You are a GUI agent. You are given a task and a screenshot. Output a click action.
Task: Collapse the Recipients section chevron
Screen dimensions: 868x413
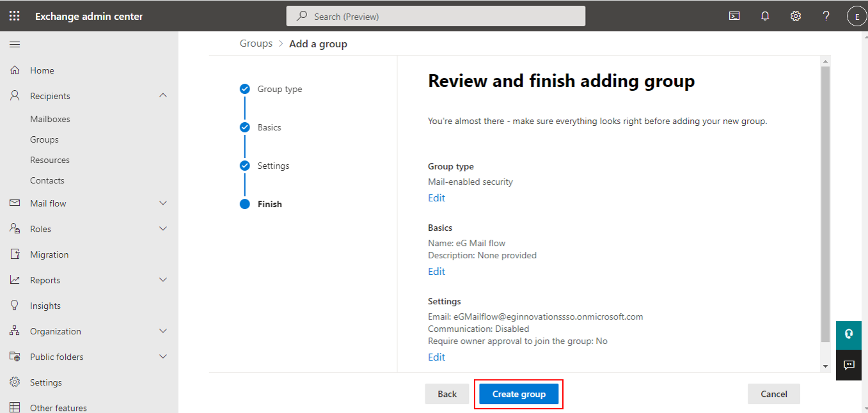point(163,95)
